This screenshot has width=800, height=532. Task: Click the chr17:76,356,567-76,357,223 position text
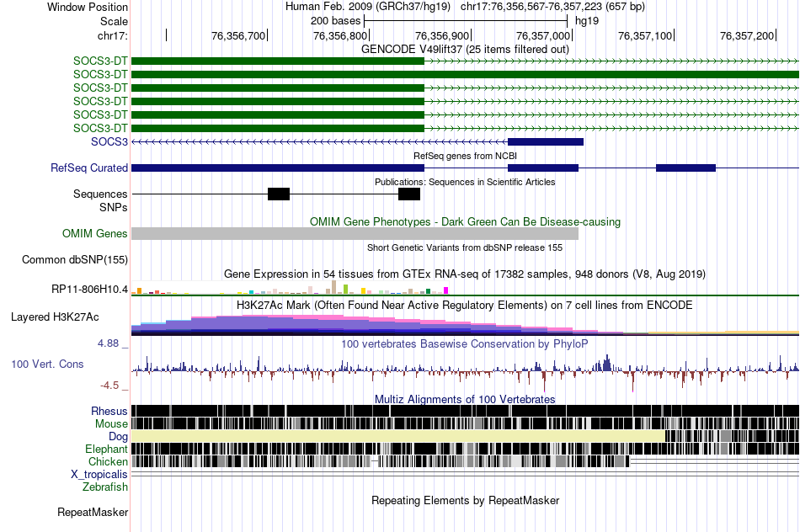tap(552, 7)
